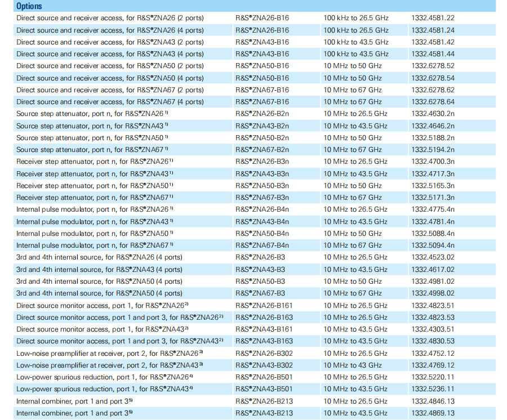
Task: Click the R&S ZNA43-B213 type cell
Action: [x=264, y=413]
